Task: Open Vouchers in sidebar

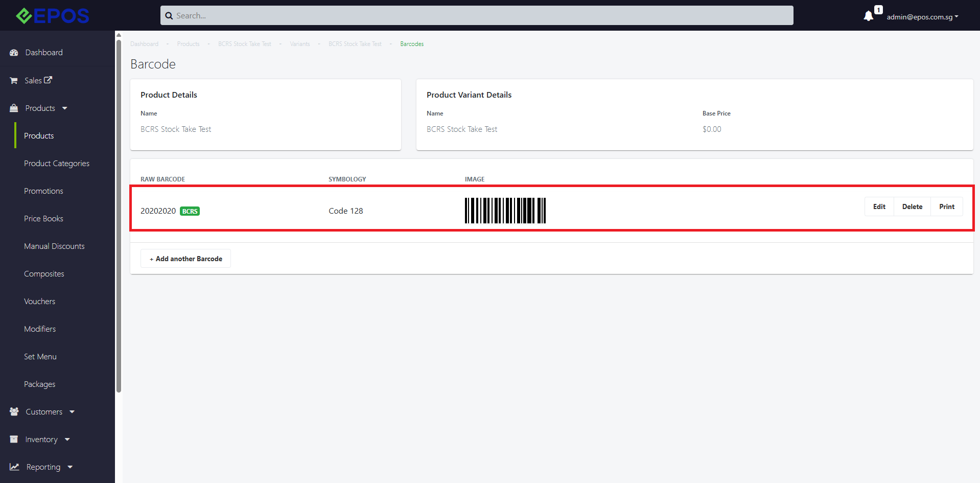Action: click(39, 302)
